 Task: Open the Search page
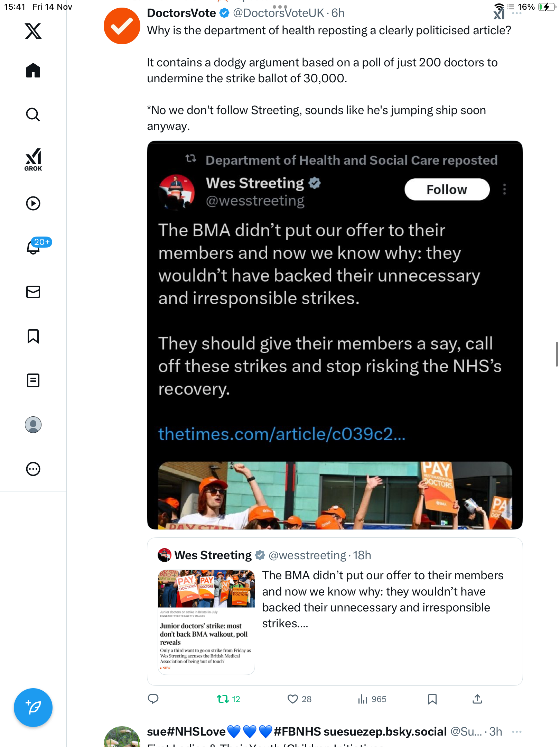coord(33,114)
